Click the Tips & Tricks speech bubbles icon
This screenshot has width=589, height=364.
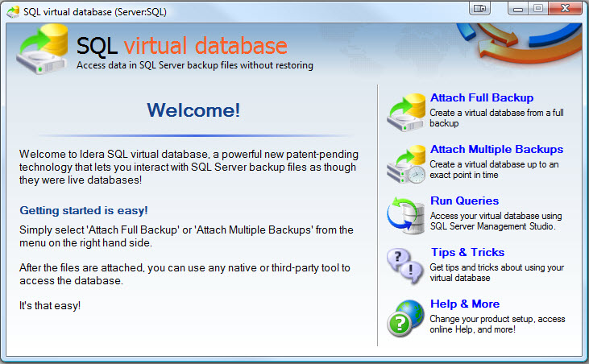point(405,267)
